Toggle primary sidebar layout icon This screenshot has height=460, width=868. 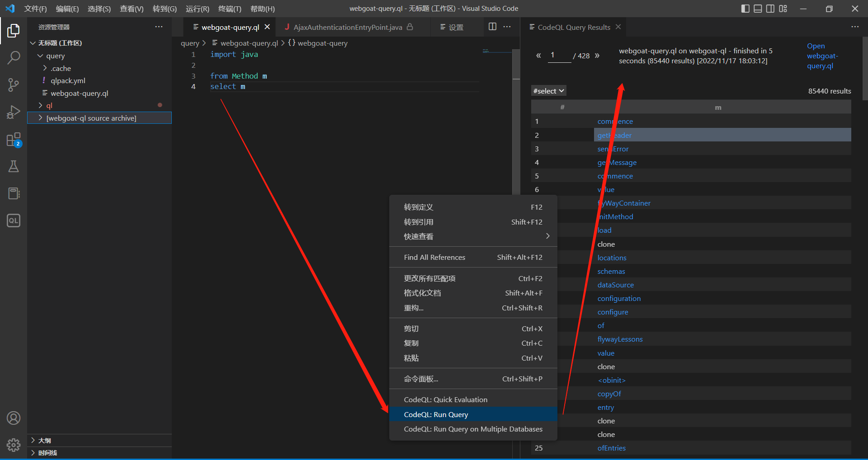click(x=745, y=9)
